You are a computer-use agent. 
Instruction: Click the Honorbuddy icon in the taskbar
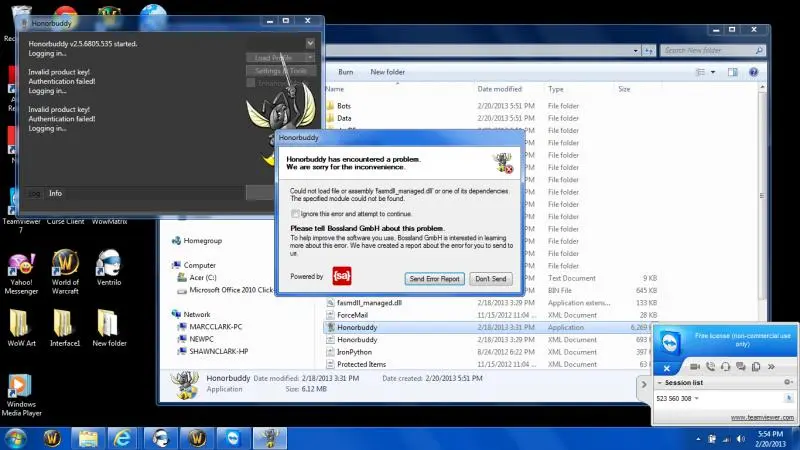tap(268, 437)
